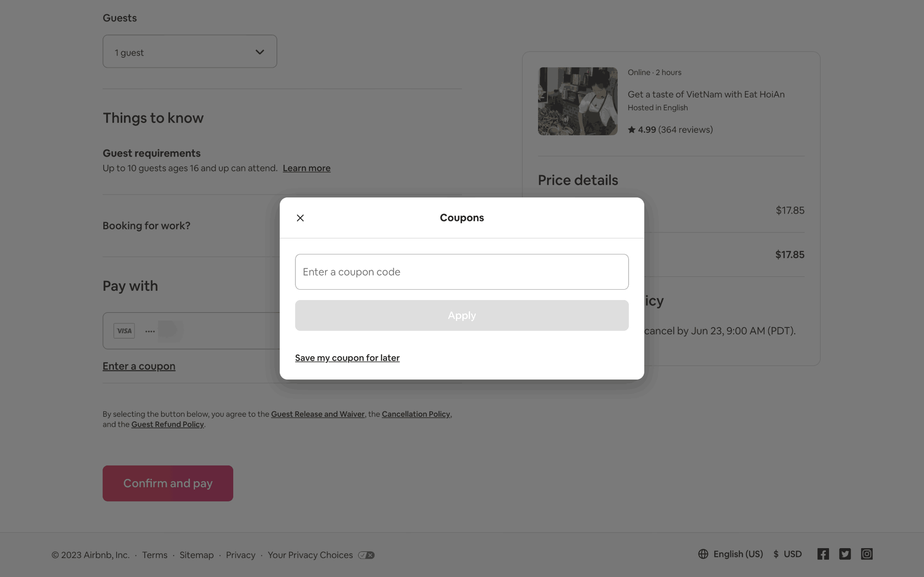
Task: Click the Confirm and pay button
Action: [167, 483]
